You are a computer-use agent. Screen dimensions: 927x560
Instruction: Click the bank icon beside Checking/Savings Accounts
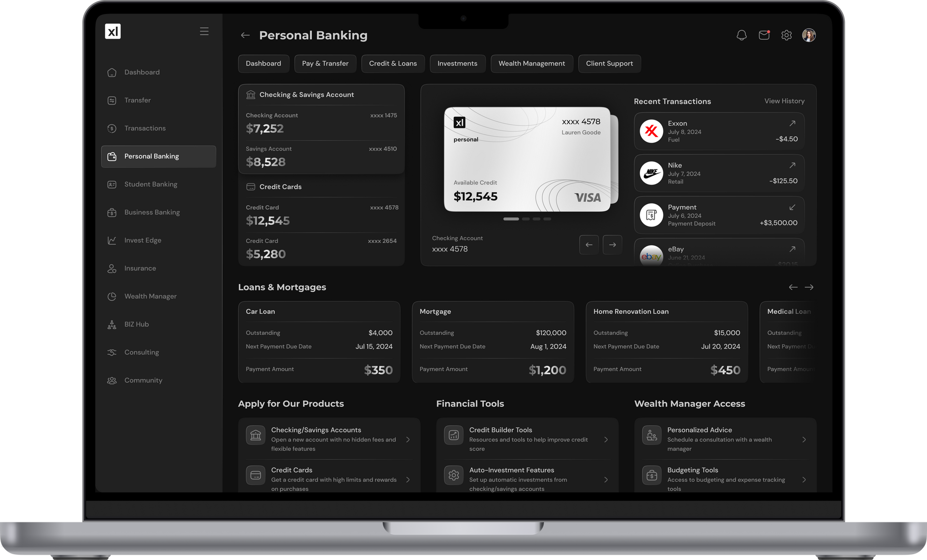[x=256, y=435]
